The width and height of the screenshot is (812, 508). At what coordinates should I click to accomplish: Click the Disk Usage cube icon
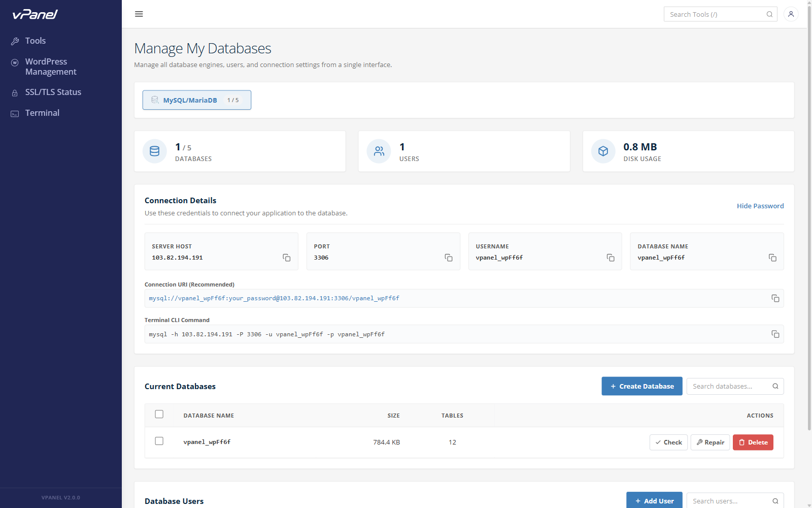pos(603,151)
